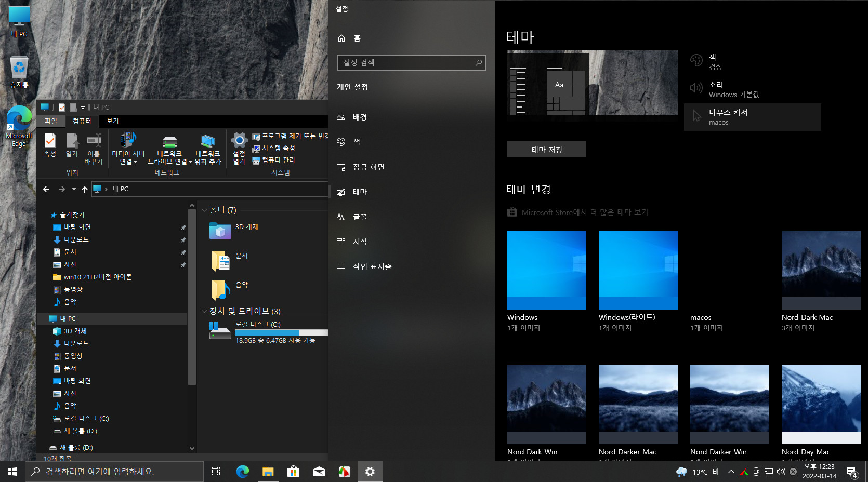Collapse the 폴더 (7) group
This screenshot has height=482, width=868.
[x=204, y=210]
